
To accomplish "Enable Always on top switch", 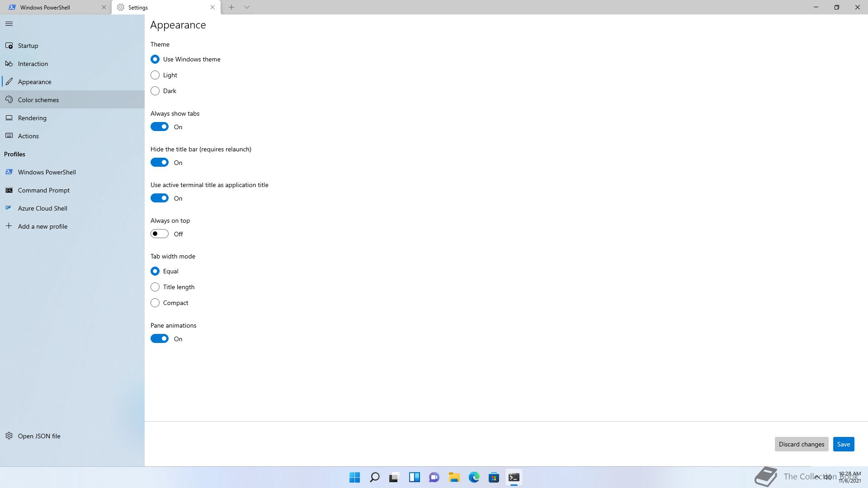I will [160, 234].
